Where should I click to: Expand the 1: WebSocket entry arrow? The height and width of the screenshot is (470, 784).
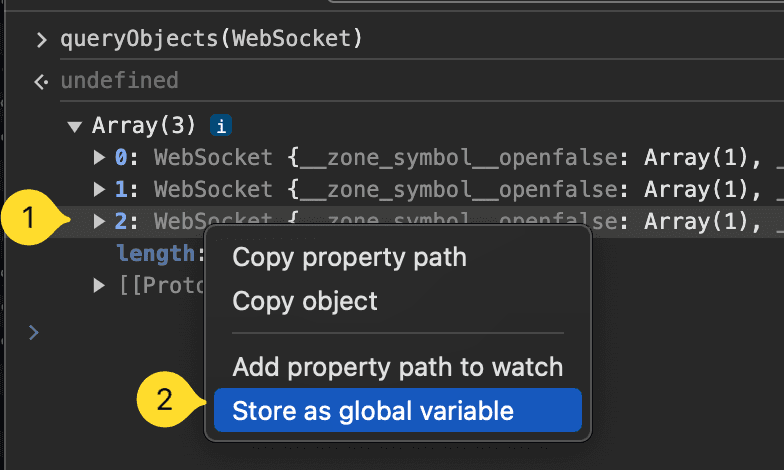(x=99, y=189)
